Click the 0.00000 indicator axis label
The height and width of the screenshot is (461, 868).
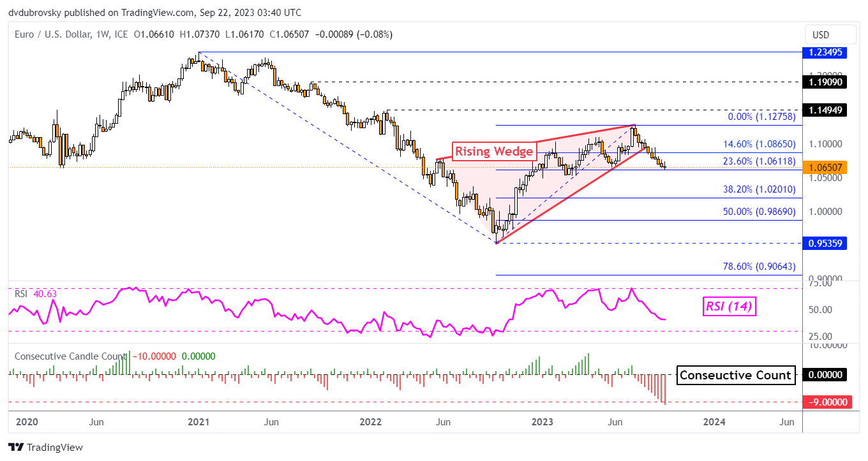click(x=823, y=375)
